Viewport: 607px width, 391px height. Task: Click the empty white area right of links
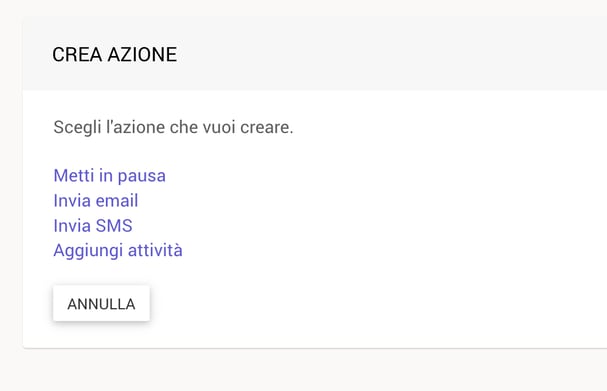coord(387,213)
